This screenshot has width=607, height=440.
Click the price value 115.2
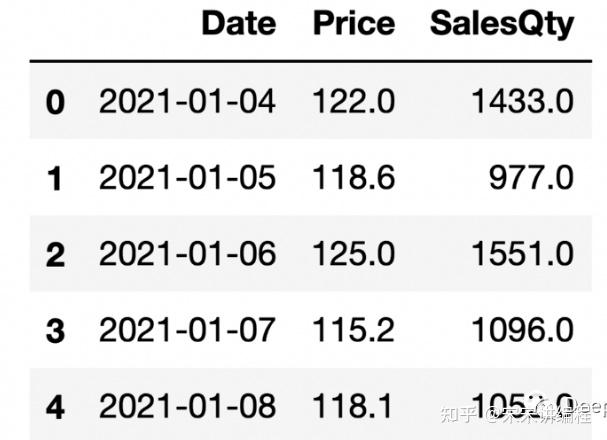353,329
